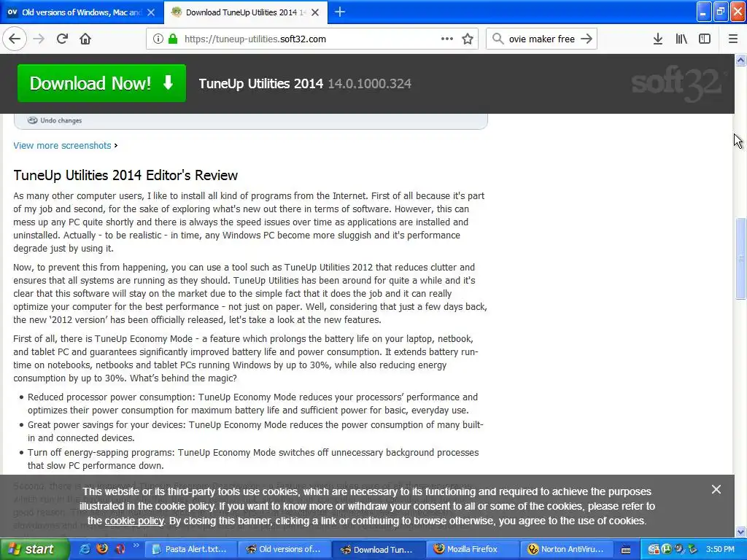Click the keyboard icon on taskbar
The width and height of the screenshot is (747, 560).
coord(626,550)
